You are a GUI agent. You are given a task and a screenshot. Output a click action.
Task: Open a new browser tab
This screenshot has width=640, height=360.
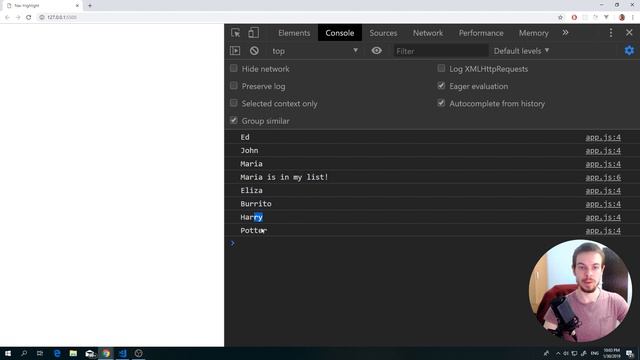(x=90, y=6)
